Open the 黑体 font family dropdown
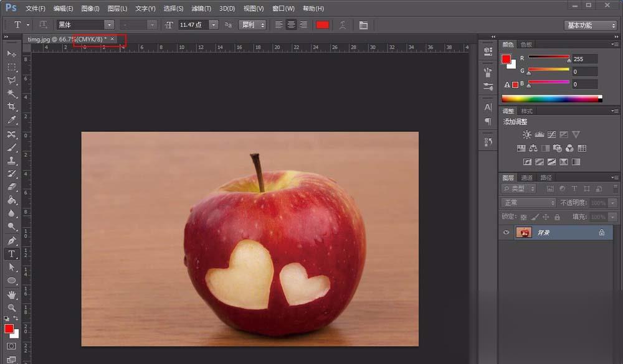 click(x=109, y=25)
